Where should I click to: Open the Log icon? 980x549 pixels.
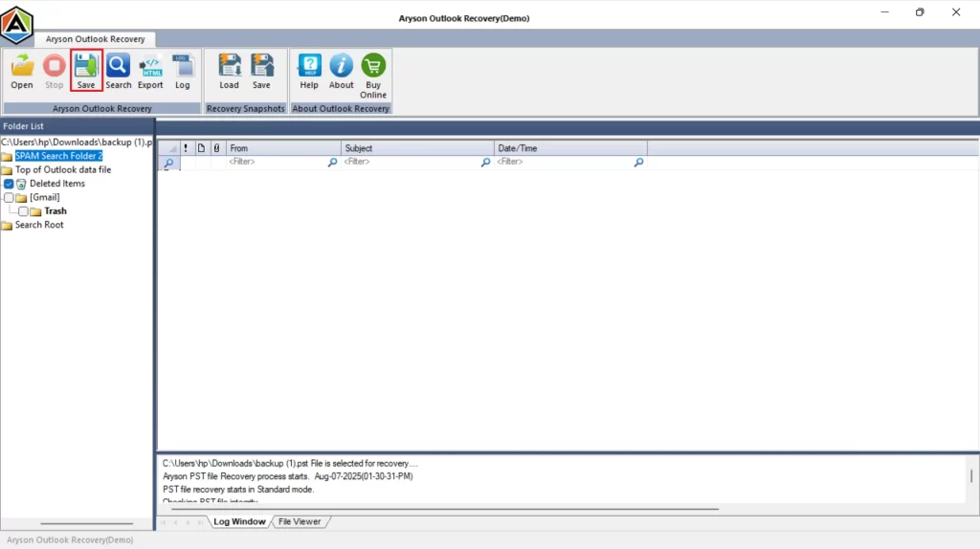point(183,71)
